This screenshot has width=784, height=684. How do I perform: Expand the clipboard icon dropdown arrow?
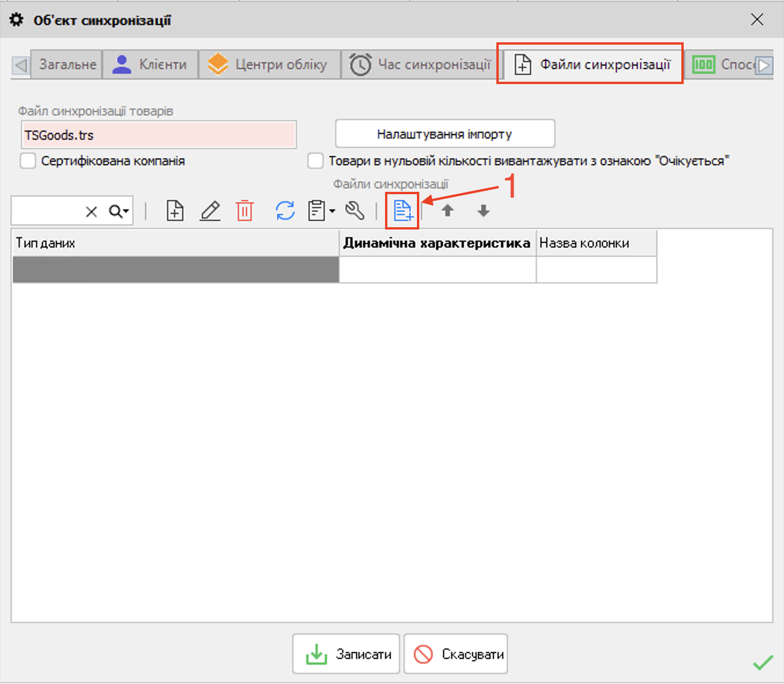332,211
